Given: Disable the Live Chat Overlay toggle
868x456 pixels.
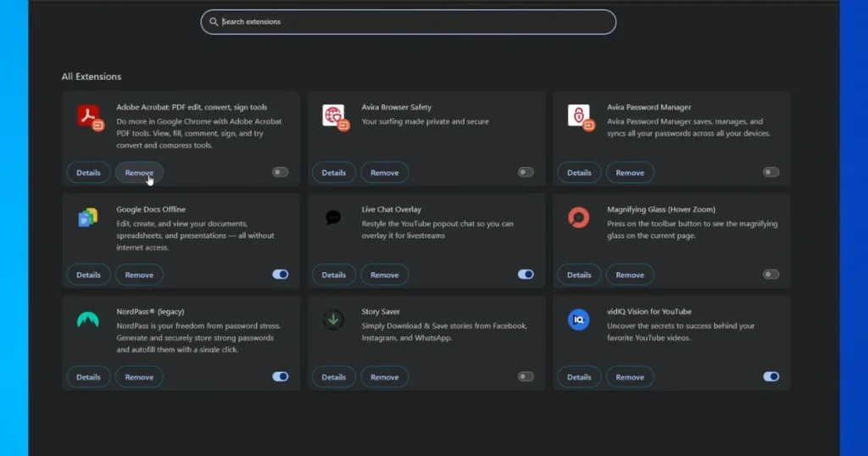Looking at the screenshot, I should tap(526, 275).
